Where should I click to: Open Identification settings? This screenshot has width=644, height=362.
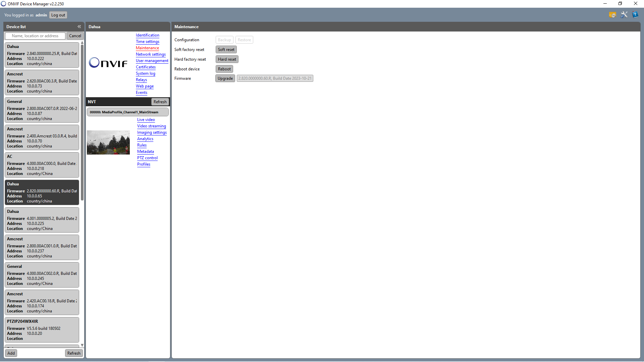point(148,35)
